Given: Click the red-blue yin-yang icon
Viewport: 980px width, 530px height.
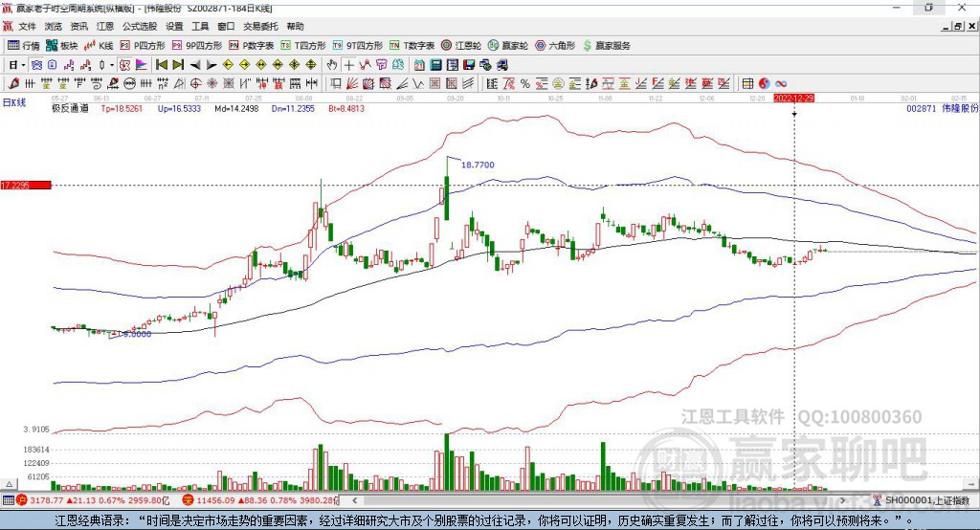Looking at the screenshot, I should click(764, 83).
